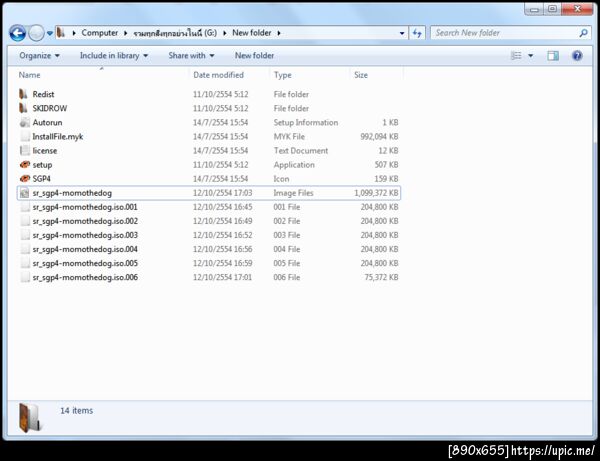Screen dimensions: 600x461
Task: Open the recent pages dropdown arrow
Action: pyautogui.click(x=50, y=34)
